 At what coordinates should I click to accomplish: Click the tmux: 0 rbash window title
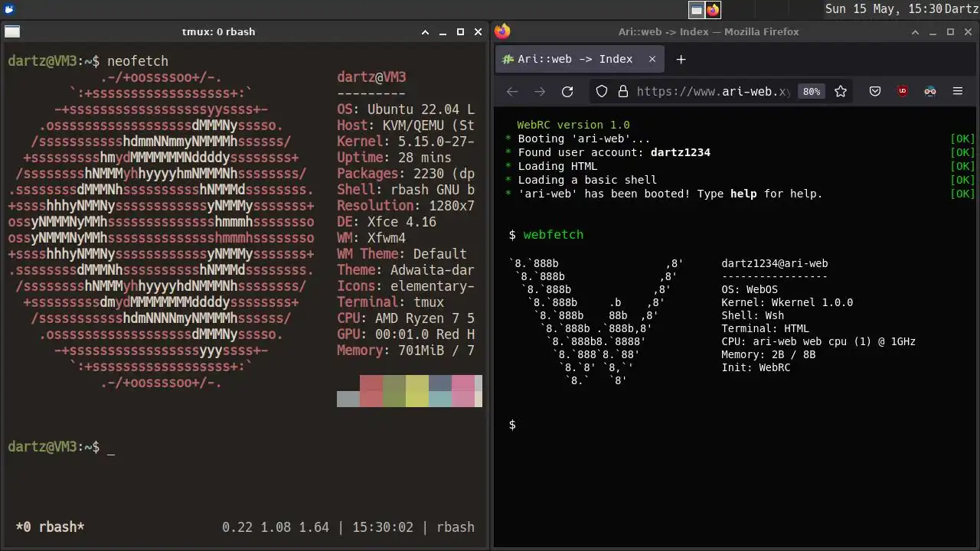pyautogui.click(x=218, y=32)
